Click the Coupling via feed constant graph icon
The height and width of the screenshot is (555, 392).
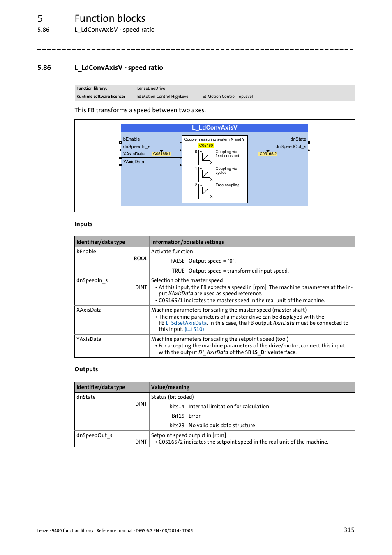click(206, 157)
